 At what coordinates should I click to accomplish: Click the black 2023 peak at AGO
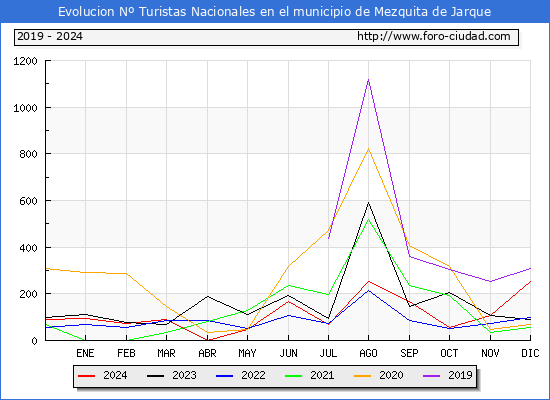[368, 202]
